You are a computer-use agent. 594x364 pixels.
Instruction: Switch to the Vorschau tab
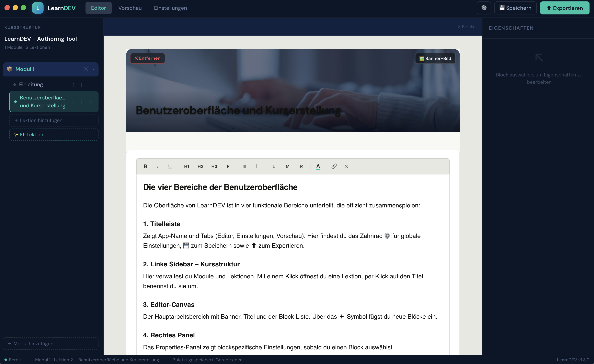pyautogui.click(x=130, y=8)
